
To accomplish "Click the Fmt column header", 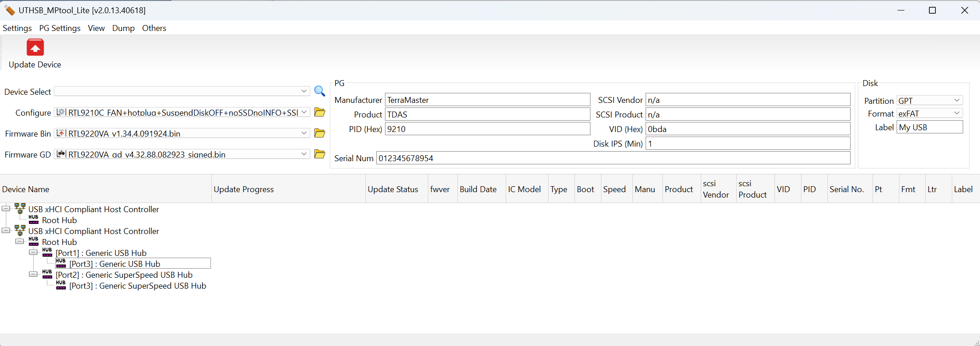I will click(912, 189).
